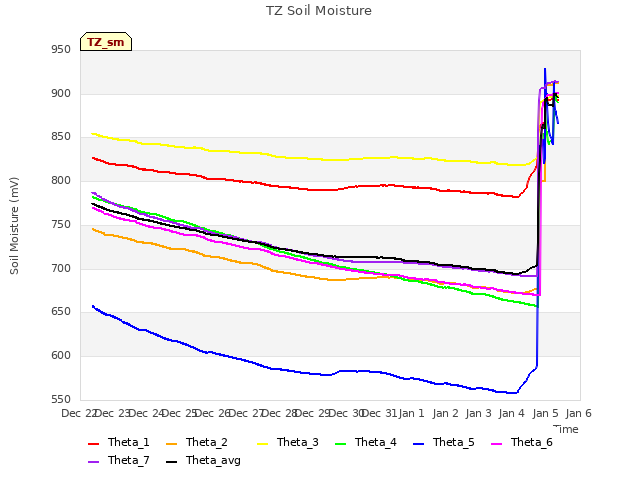
Task: Toggle the Theta_1 legend entry
Action: [x=119, y=442]
